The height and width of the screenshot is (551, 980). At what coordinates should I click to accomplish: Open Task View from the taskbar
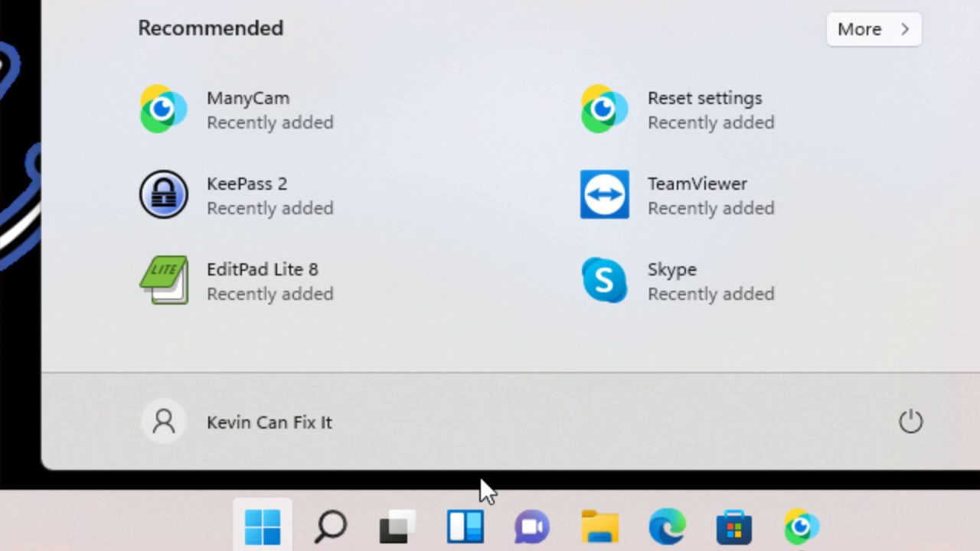(397, 527)
